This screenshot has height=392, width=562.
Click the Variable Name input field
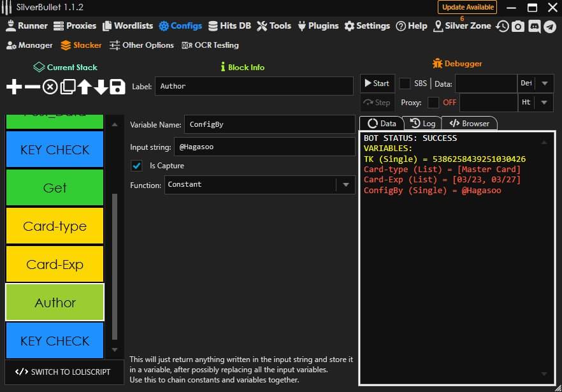point(269,124)
